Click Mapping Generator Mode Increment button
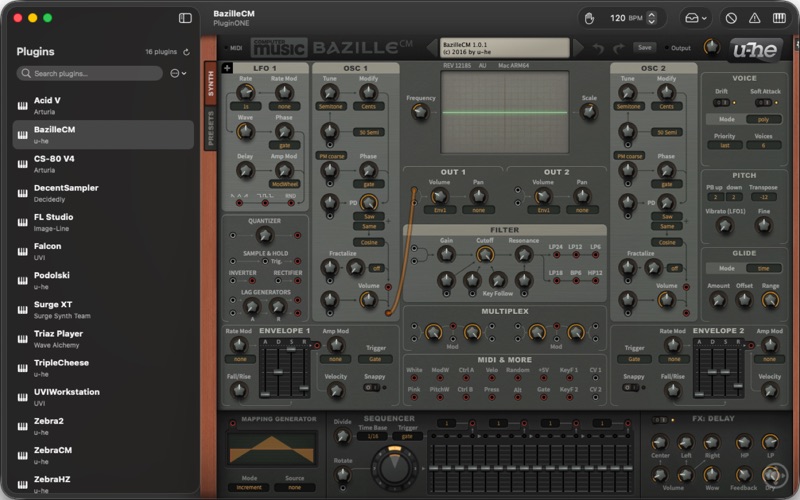800x500 pixels. (x=249, y=488)
